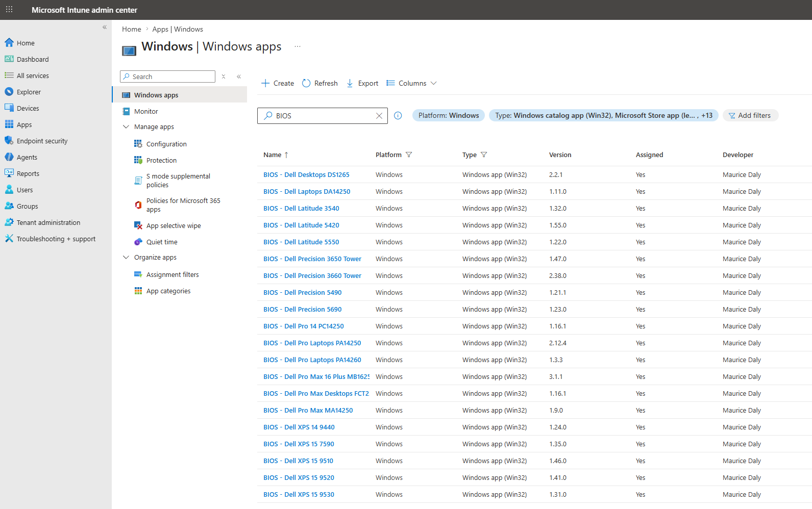Open Configuration under Manage apps
The height and width of the screenshot is (509, 812).
point(166,144)
